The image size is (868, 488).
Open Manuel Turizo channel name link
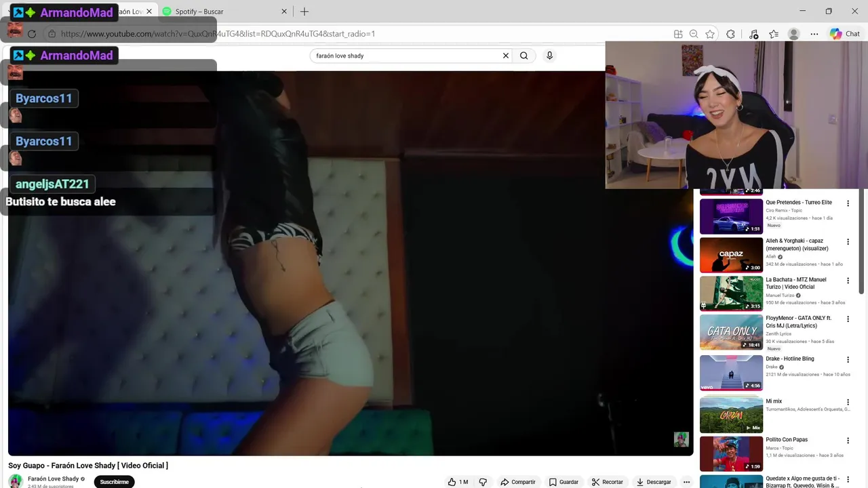point(780,296)
